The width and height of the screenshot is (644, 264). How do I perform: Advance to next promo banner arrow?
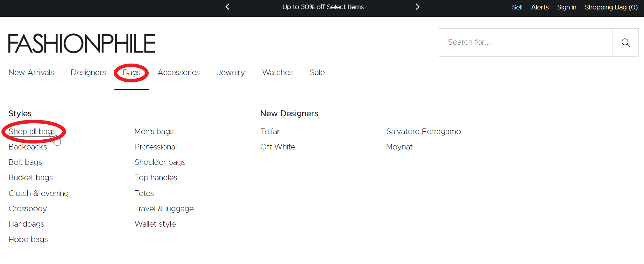coord(417,7)
